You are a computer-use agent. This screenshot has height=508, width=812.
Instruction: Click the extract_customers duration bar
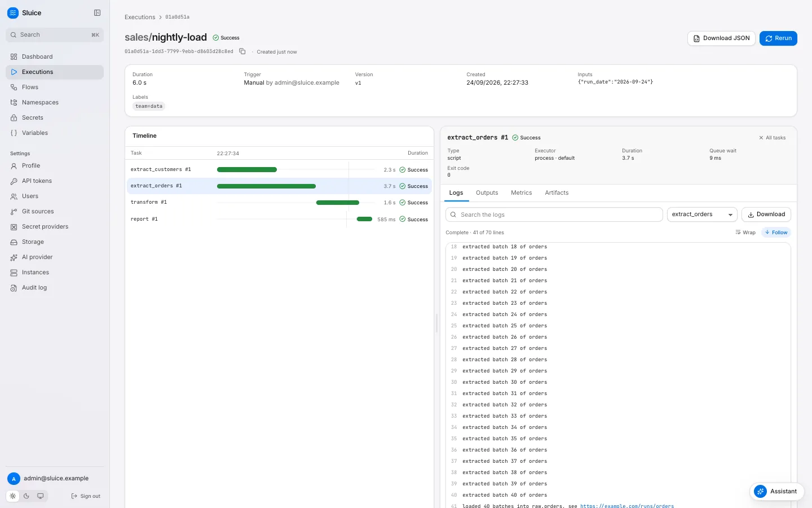tap(247, 169)
